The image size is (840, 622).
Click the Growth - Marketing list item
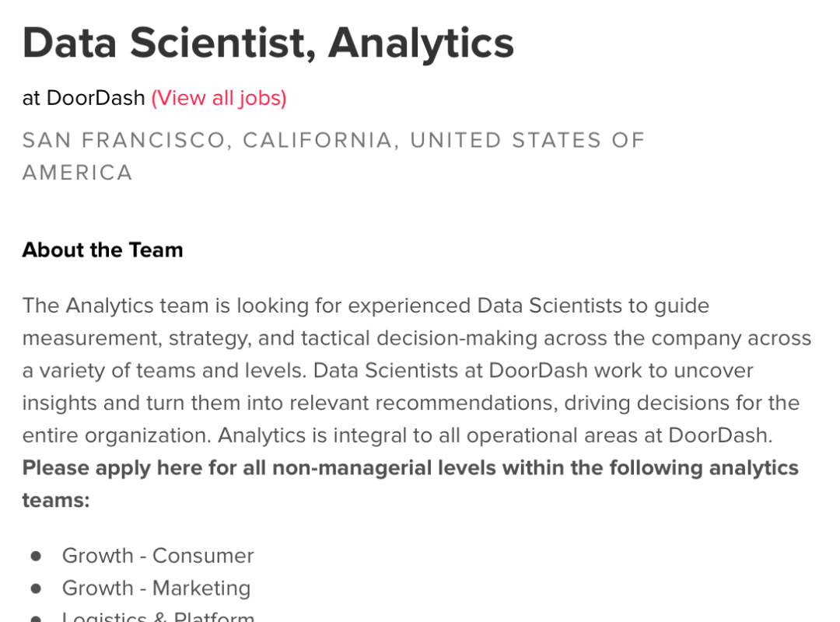click(x=156, y=588)
